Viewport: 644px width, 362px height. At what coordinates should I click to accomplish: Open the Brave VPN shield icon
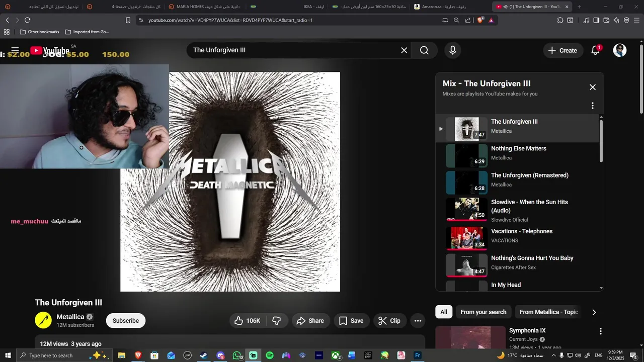(x=626, y=20)
